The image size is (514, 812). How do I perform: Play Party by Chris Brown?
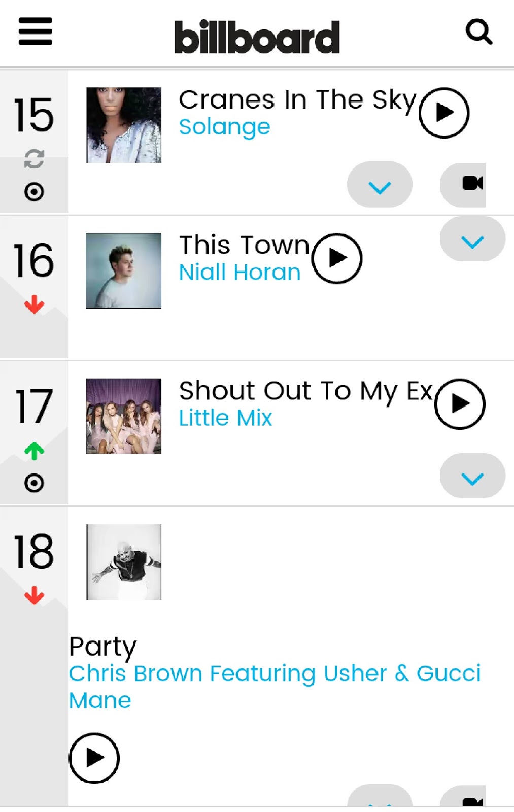tap(93, 758)
